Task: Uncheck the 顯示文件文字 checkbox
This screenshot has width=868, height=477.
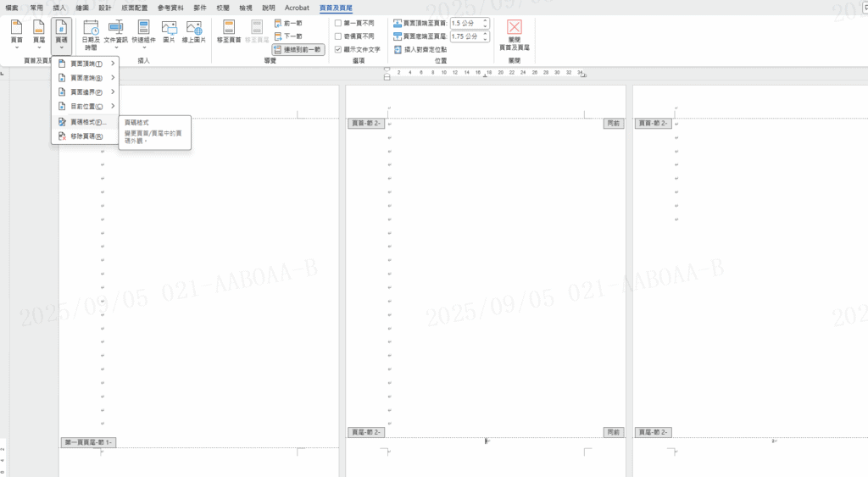Action: 338,49
